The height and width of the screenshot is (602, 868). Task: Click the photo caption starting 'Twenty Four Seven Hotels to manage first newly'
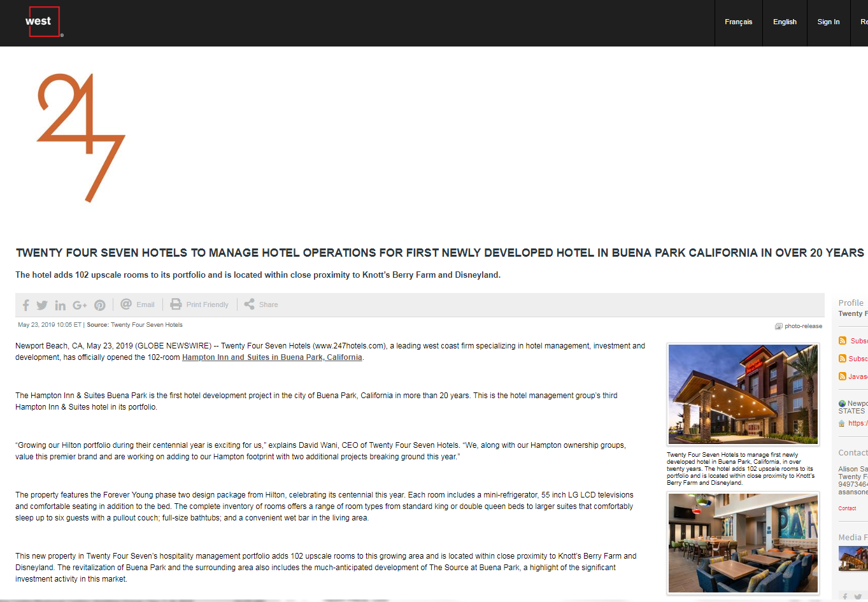point(741,469)
